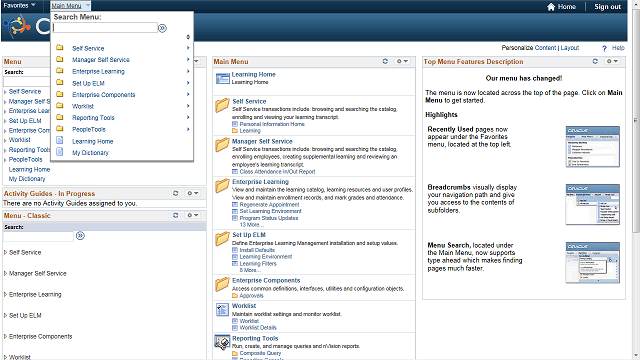
Task: Toggle the Main Menu dropdown
Action: coord(70,6)
